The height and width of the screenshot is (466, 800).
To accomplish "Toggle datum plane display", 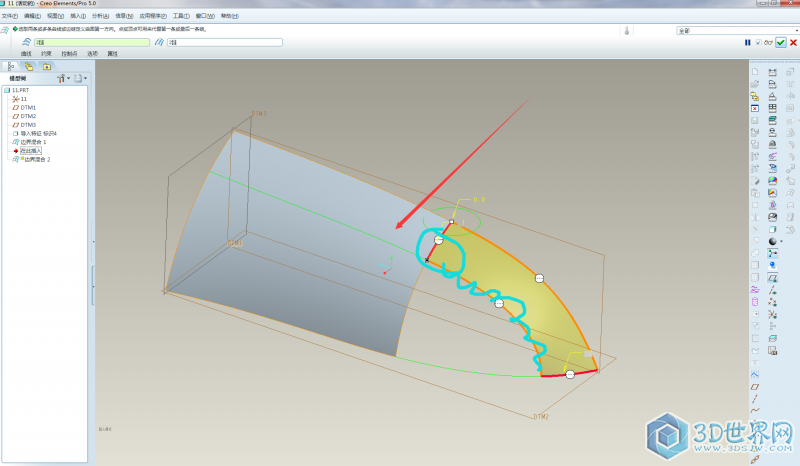I will click(772, 278).
